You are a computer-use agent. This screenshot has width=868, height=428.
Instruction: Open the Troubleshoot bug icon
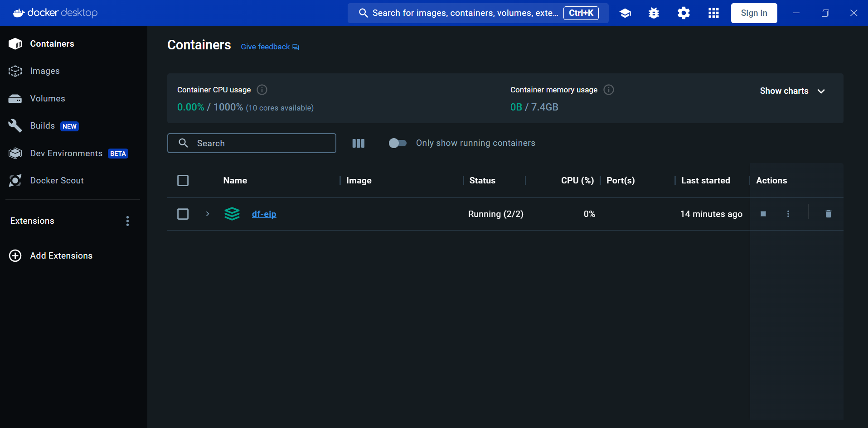point(654,13)
